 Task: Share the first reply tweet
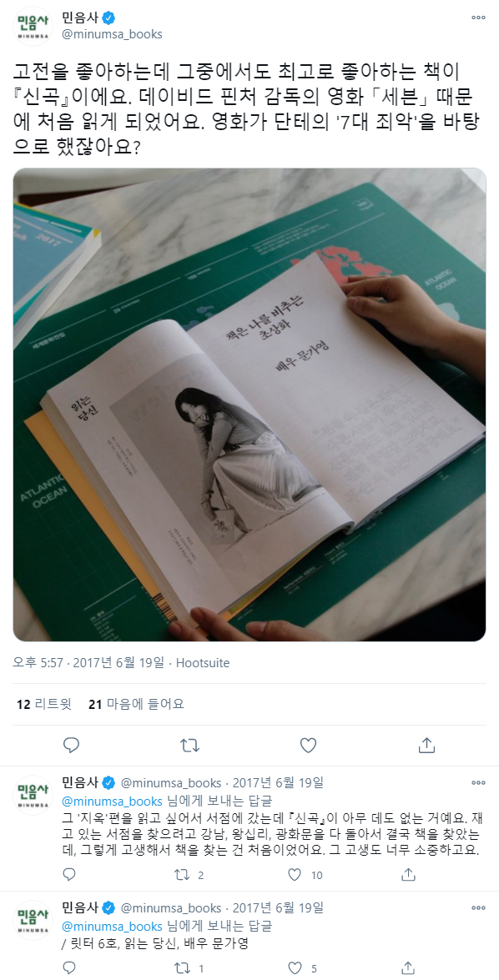[x=408, y=874]
